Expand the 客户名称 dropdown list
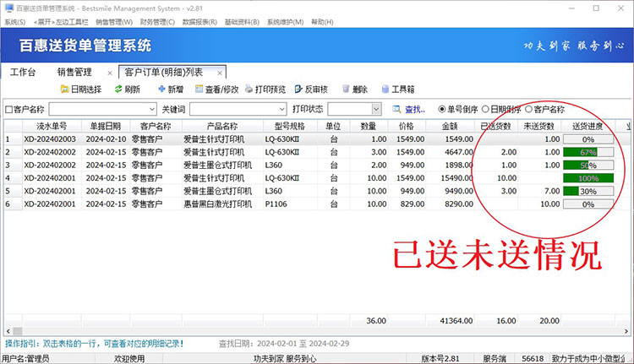The height and width of the screenshot is (364, 634). click(151, 109)
